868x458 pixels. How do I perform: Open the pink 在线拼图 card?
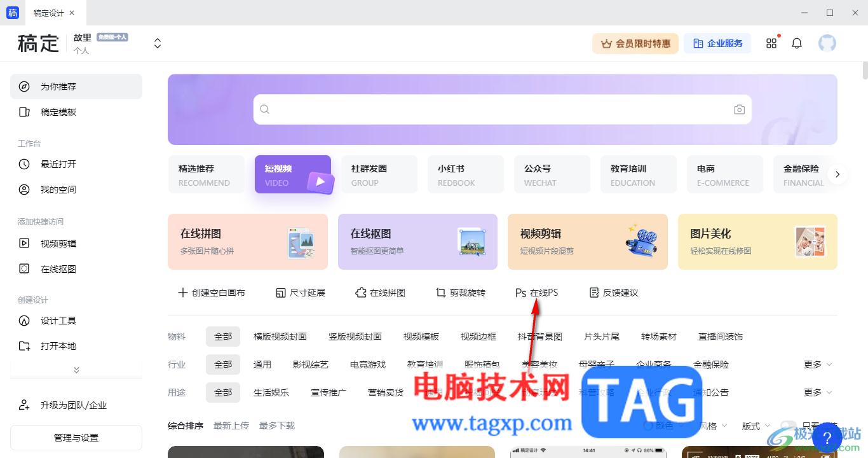click(248, 242)
